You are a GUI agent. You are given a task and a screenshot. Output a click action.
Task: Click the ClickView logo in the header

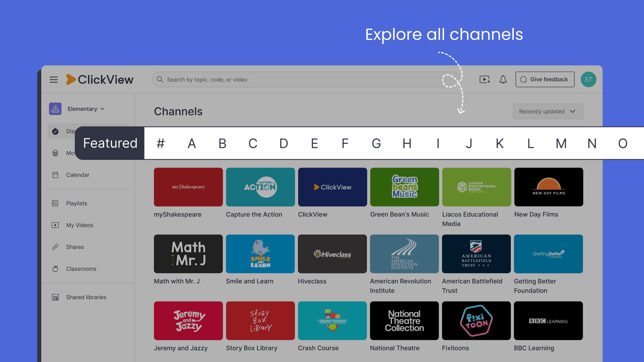[100, 79]
